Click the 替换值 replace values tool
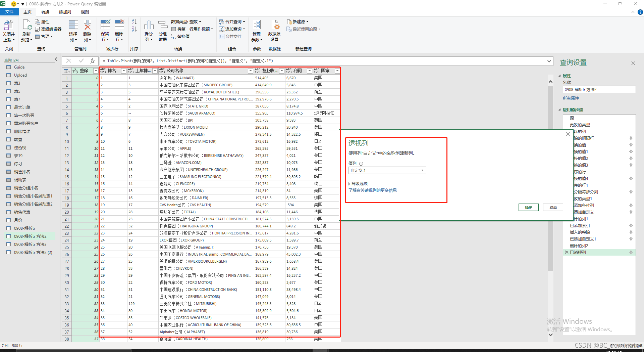Viewport: 644px width, 352px height. coord(180,37)
